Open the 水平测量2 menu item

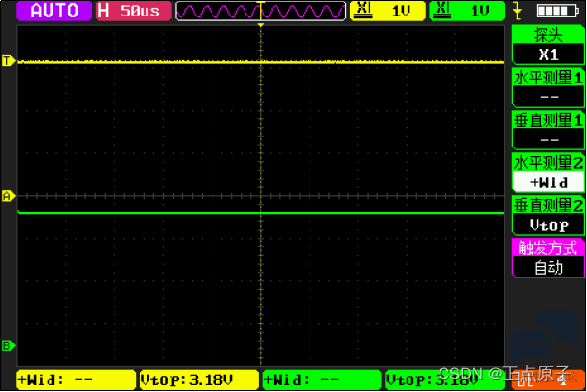tap(548, 162)
